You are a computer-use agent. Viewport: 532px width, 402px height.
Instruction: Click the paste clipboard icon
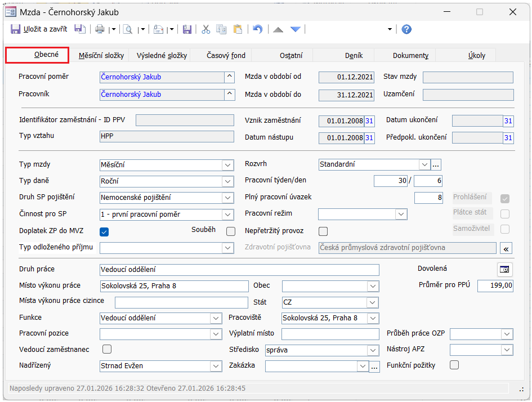238,29
